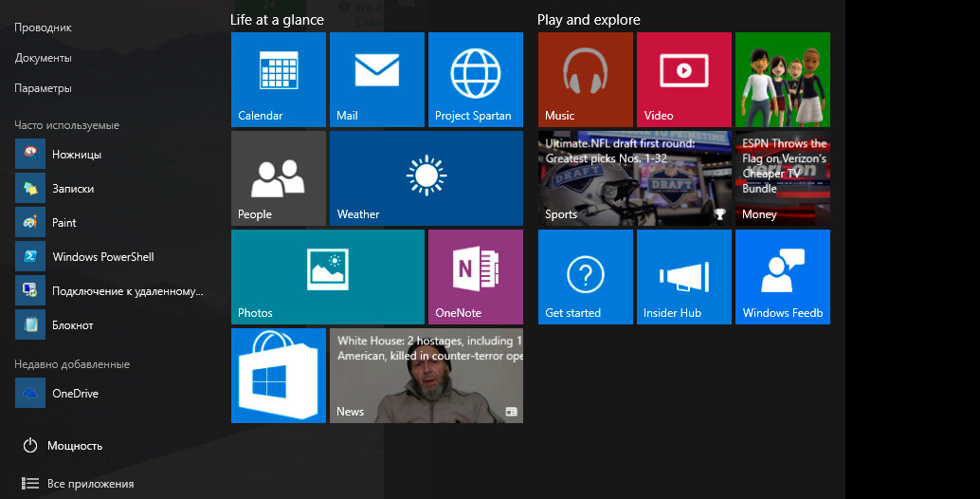Click the trophy icon on Sports tile

click(x=720, y=214)
